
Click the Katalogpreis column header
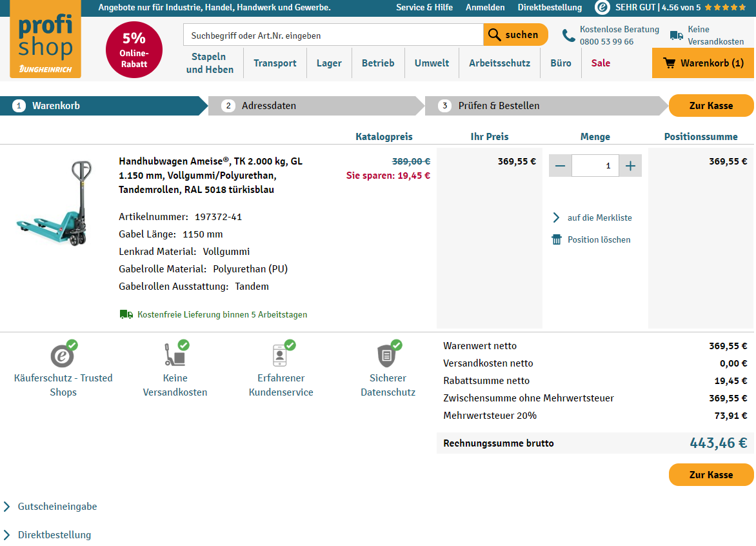point(384,137)
